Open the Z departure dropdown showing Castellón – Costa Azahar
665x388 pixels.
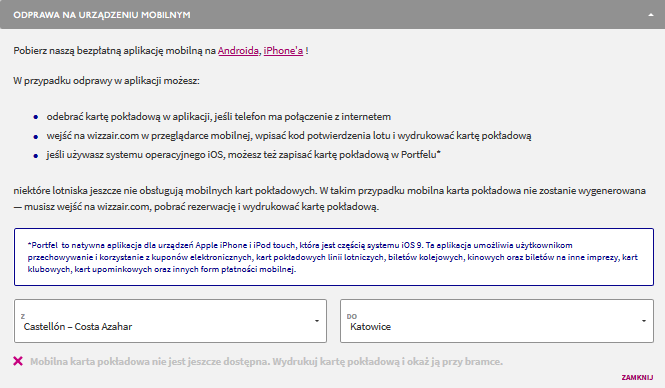tap(170, 321)
